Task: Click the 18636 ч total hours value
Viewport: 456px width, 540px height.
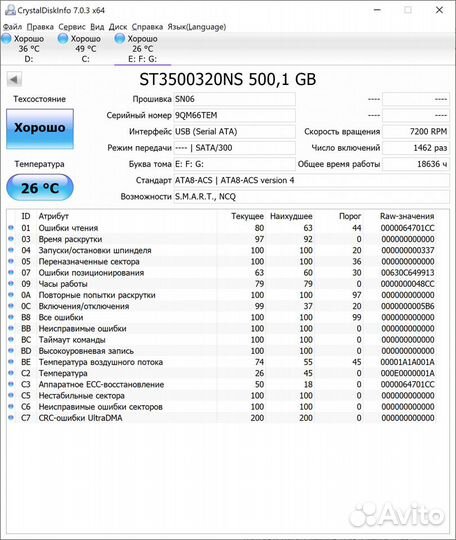Action: tap(416, 164)
